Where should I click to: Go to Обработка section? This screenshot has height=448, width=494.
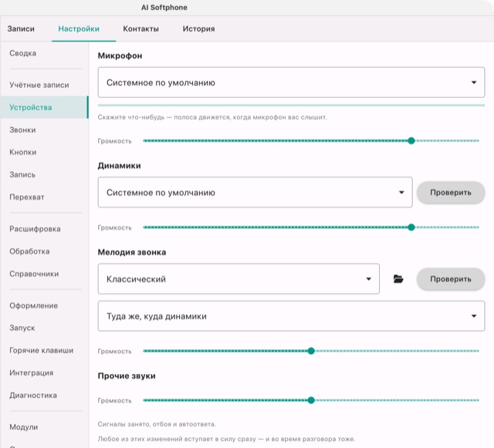click(x=44, y=251)
